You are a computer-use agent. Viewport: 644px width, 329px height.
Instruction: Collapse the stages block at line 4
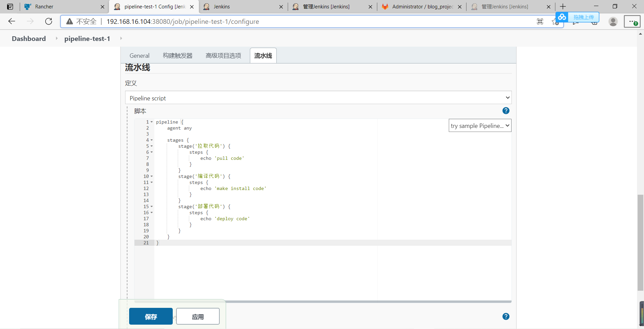click(x=152, y=140)
